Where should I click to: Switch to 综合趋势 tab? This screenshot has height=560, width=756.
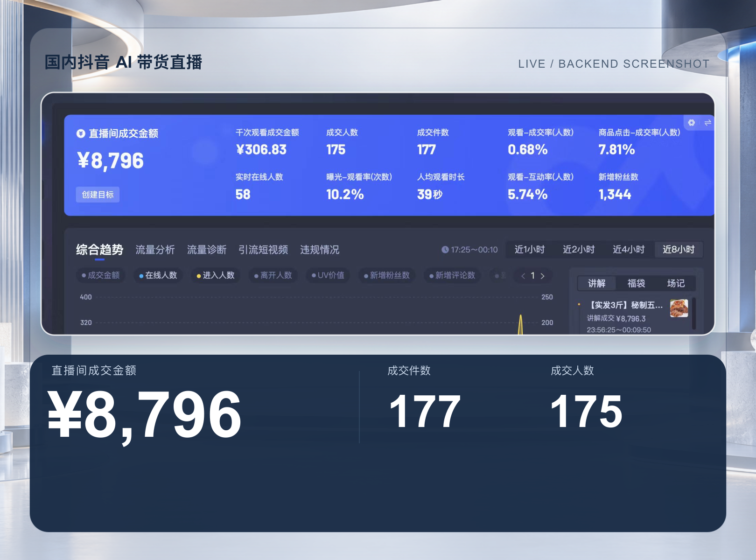click(99, 250)
